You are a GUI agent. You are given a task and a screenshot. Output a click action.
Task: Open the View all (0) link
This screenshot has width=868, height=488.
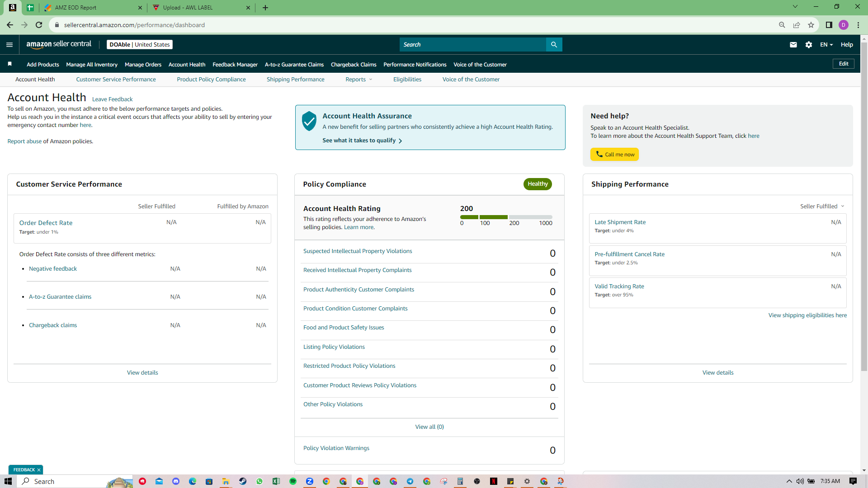(x=429, y=427)
